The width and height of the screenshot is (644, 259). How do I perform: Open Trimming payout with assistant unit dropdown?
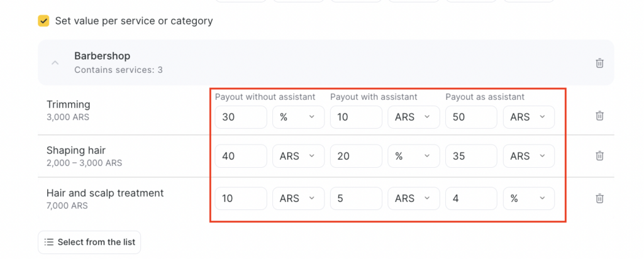413,117
